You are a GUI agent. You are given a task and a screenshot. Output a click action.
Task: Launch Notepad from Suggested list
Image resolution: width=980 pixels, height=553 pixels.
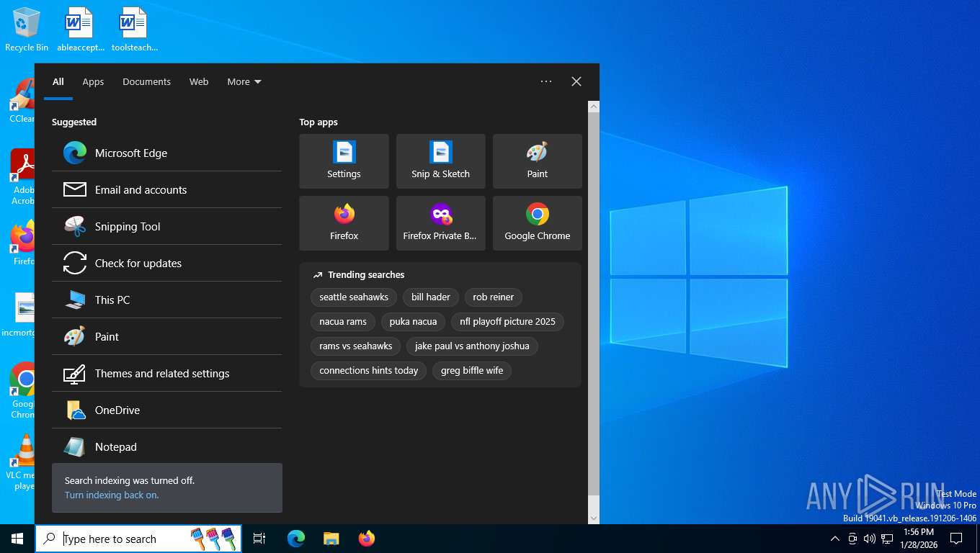coord(166,446)
